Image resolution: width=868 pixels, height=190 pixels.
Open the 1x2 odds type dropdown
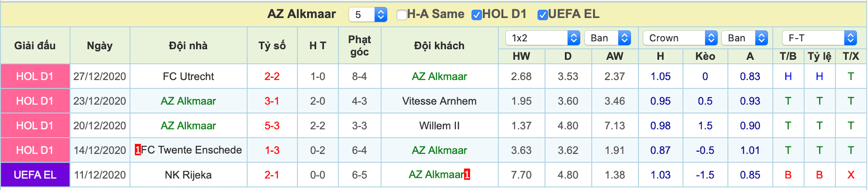(x=543, y=38)
